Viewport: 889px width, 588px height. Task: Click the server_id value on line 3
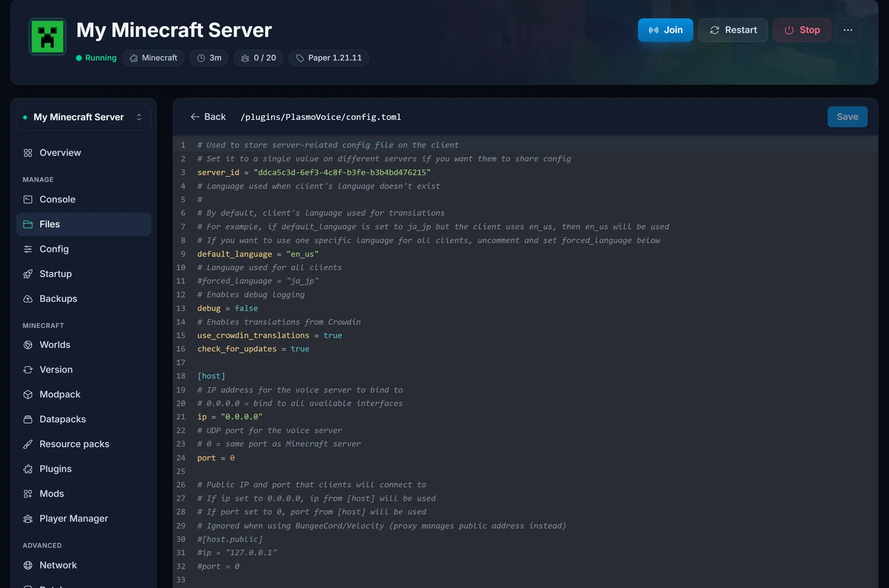[342, 172]
